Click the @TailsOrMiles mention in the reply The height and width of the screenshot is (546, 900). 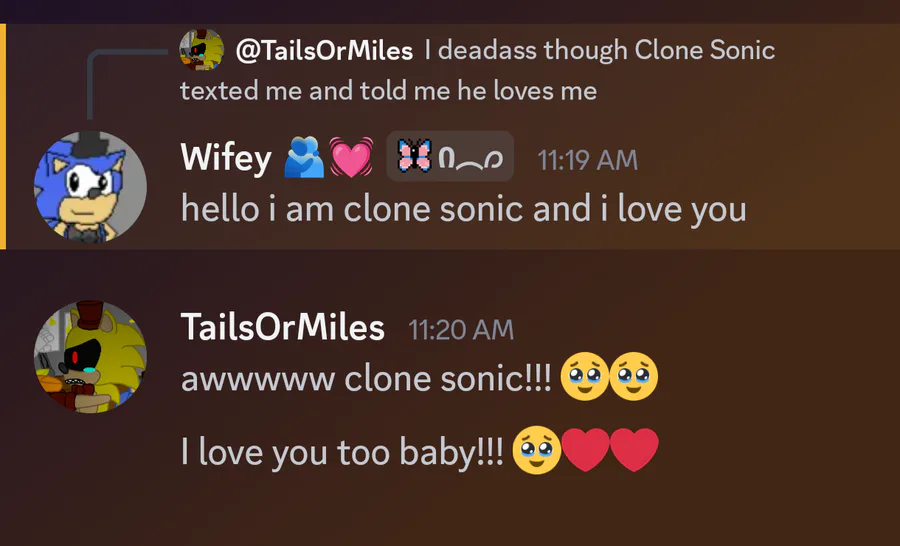[x=324, y=50]
